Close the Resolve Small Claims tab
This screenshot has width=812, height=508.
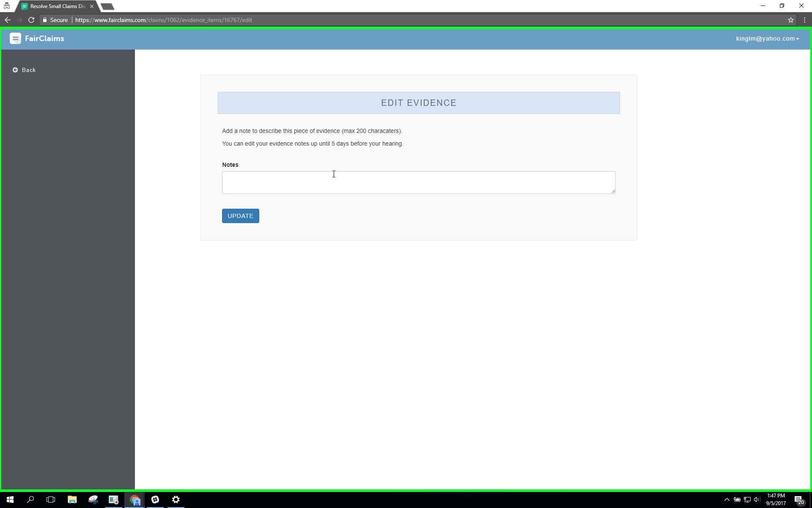click(x=92, y=6)
